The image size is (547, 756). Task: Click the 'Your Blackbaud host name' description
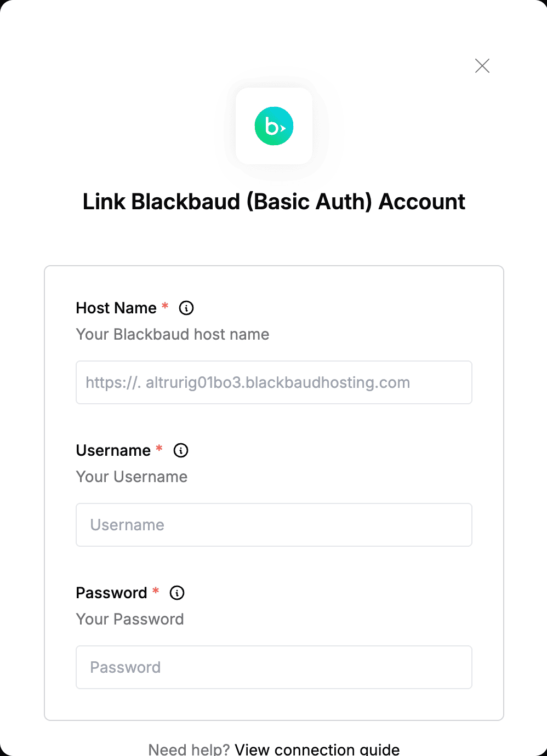point(173,334)
